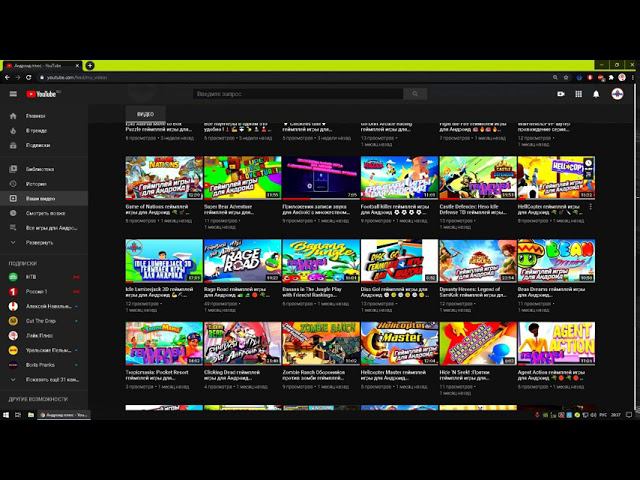Image resolution: width=640 pixels, height=480 pixels.
Task: Open the Banana Jungle video thumbnail
Action: 321,261
